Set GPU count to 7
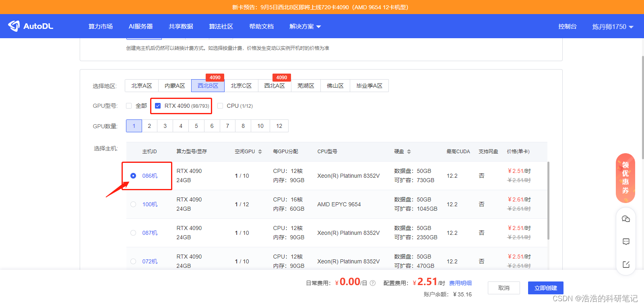This screenshot has width=644, height=306. click(x=227, y=126)
